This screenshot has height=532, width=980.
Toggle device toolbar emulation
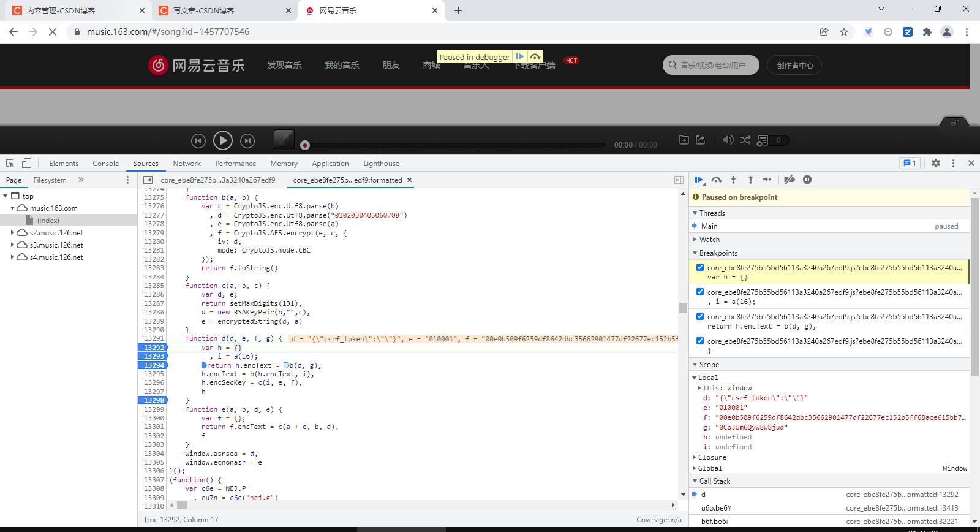[x=26, y=163]
